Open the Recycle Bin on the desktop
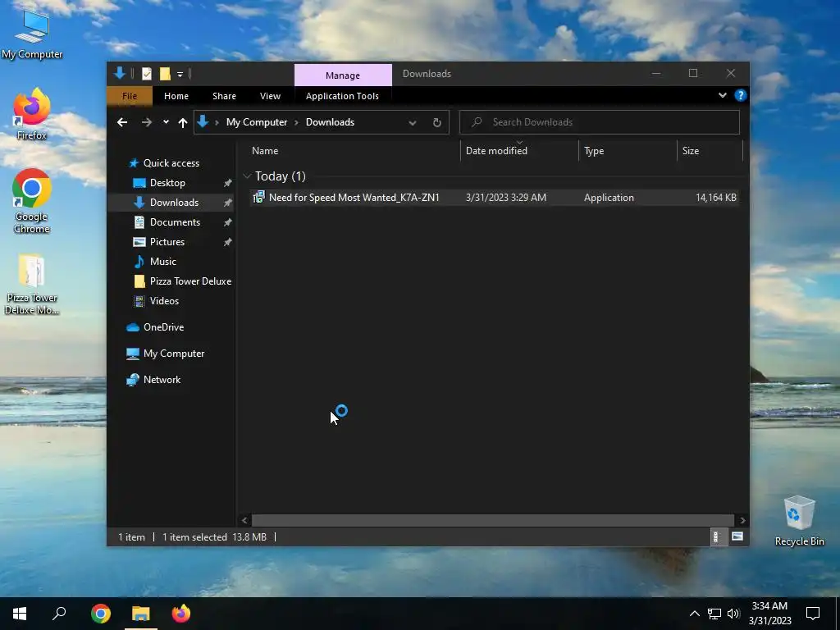840x630 pixels. pyautogui.click(x=799, y=521)
